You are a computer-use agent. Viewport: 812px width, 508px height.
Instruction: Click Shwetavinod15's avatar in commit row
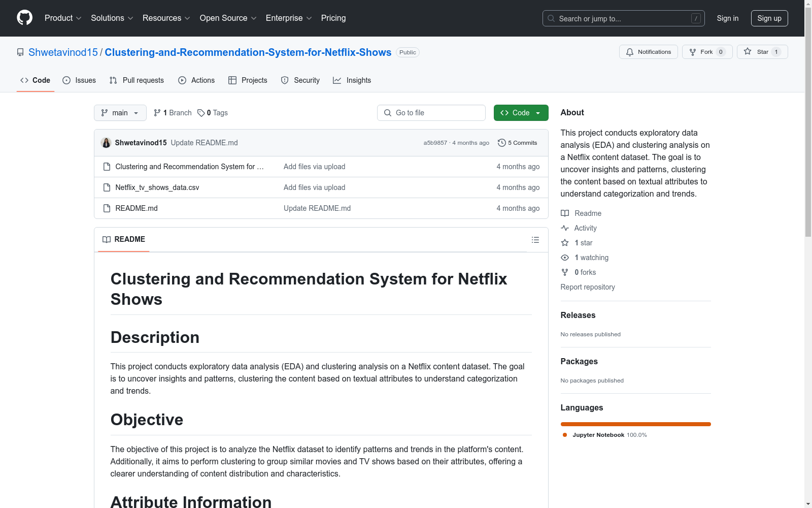[106, 143]
